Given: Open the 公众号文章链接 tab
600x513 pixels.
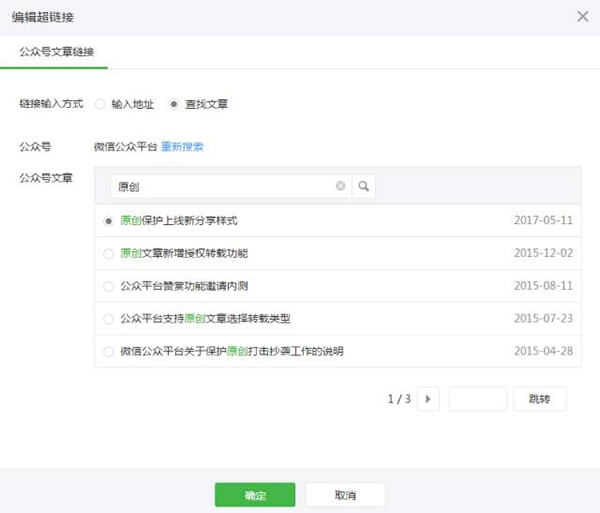Looking at the screenshot, I should coord(57,51).
